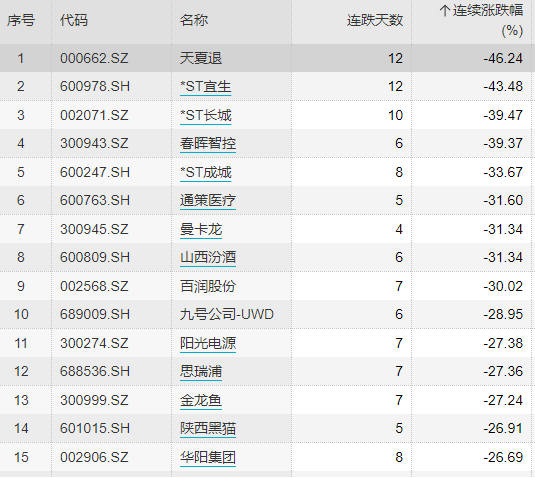The width and height of the screenshot is (535, 478).
Task: Sort by the 连续涨跌幅(%) column header
Action: point(481,20)
